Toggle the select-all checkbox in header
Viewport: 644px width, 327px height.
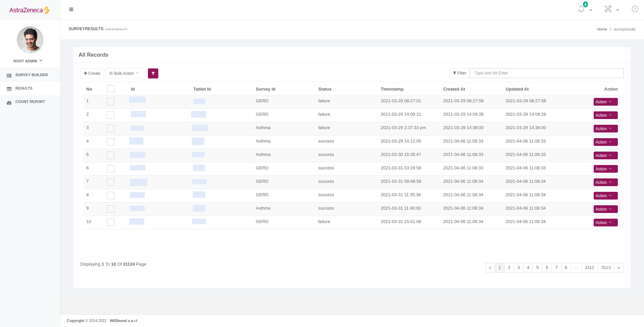(111, 89)
